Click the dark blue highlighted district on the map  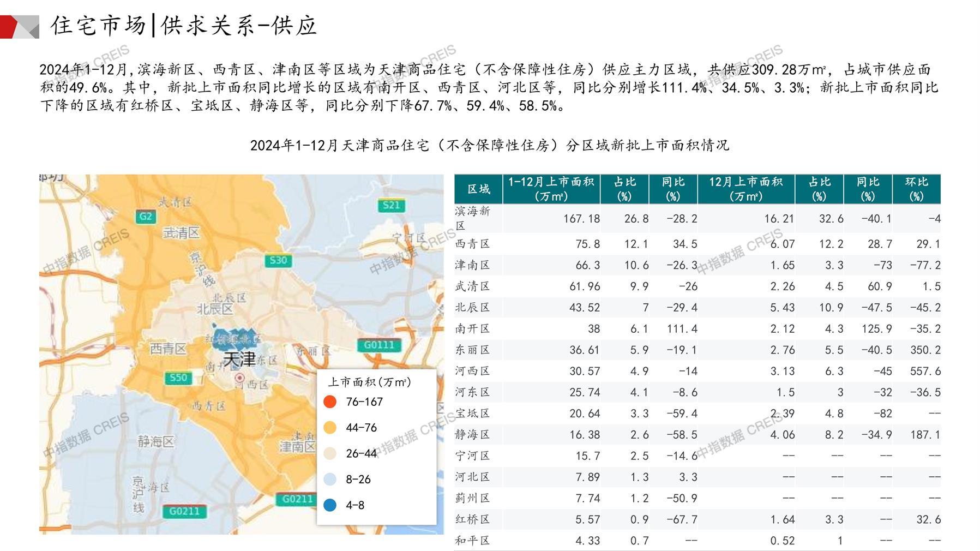235,338
